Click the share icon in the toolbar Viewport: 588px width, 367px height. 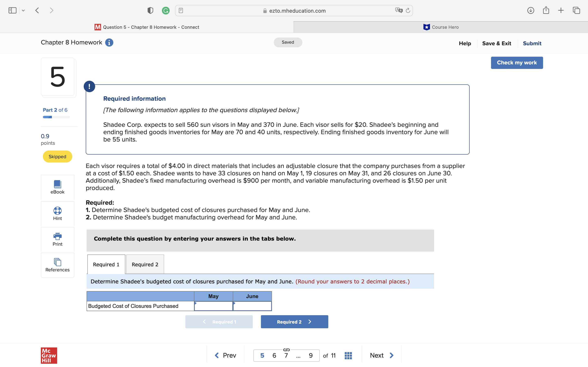click(546, 10)
